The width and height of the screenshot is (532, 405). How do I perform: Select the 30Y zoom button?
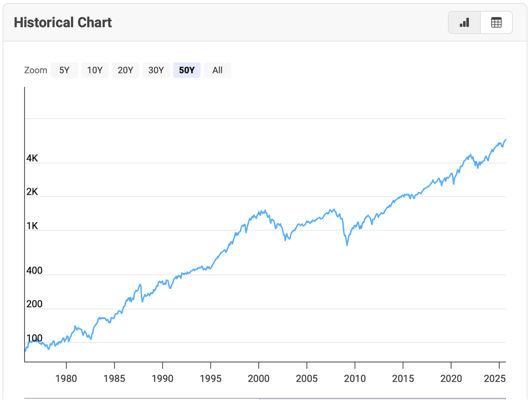[x=156, y=70]
